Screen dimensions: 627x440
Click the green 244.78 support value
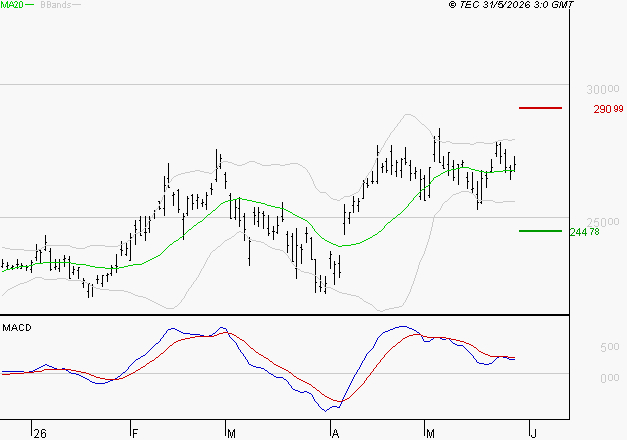[x=584, y=232]
